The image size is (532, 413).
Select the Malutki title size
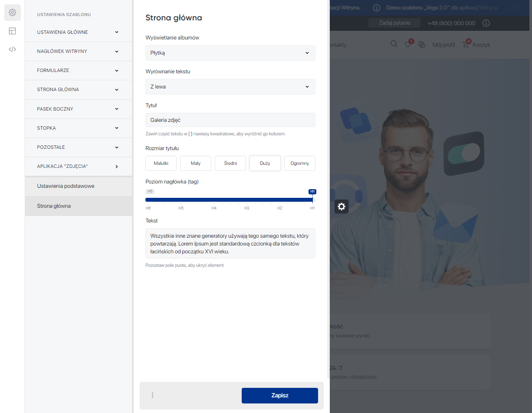coord(161,164)
